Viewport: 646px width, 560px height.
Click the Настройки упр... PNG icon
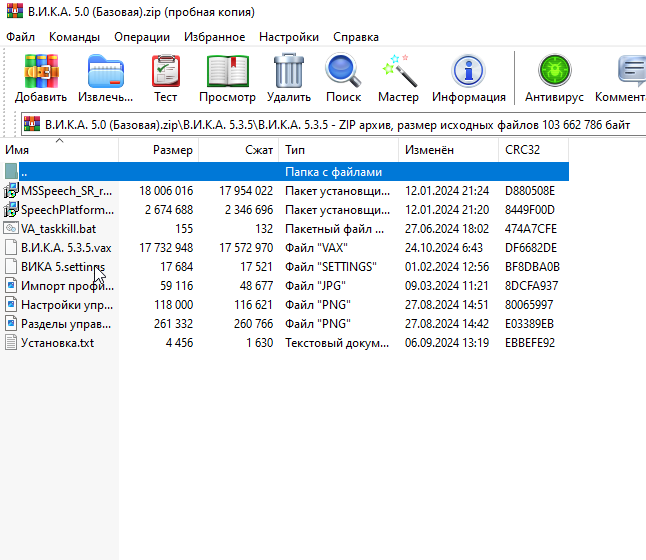11,305
